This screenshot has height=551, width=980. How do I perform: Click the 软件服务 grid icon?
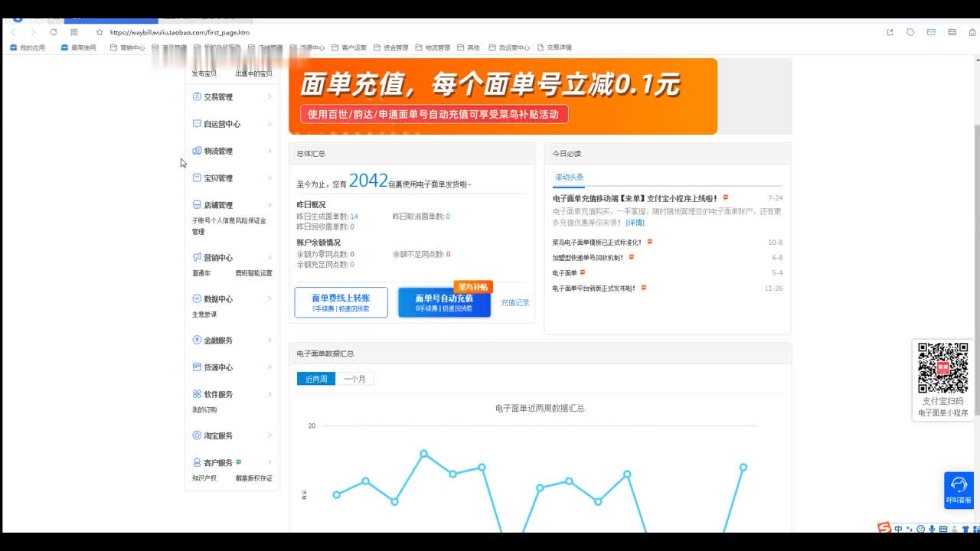[x=197, y=394]
